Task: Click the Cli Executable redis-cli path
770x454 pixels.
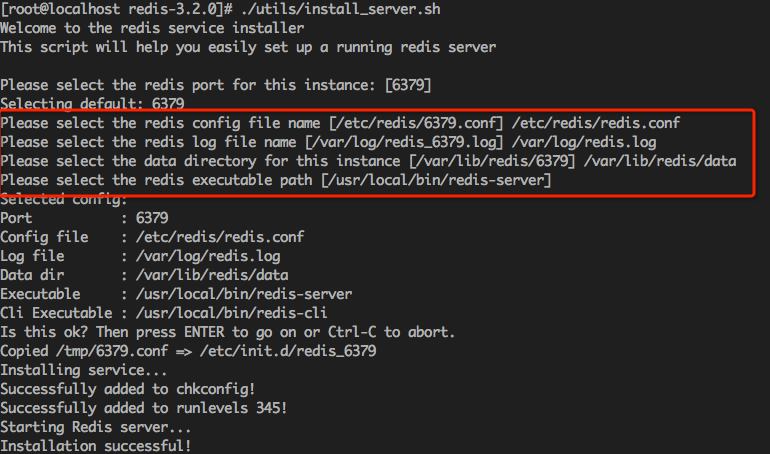Action: (x=232, y=313)
